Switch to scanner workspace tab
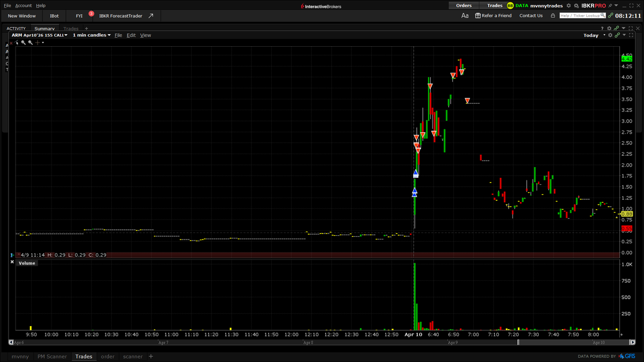The height and width of the screenshot is (362, 644). tap(133, 357)
